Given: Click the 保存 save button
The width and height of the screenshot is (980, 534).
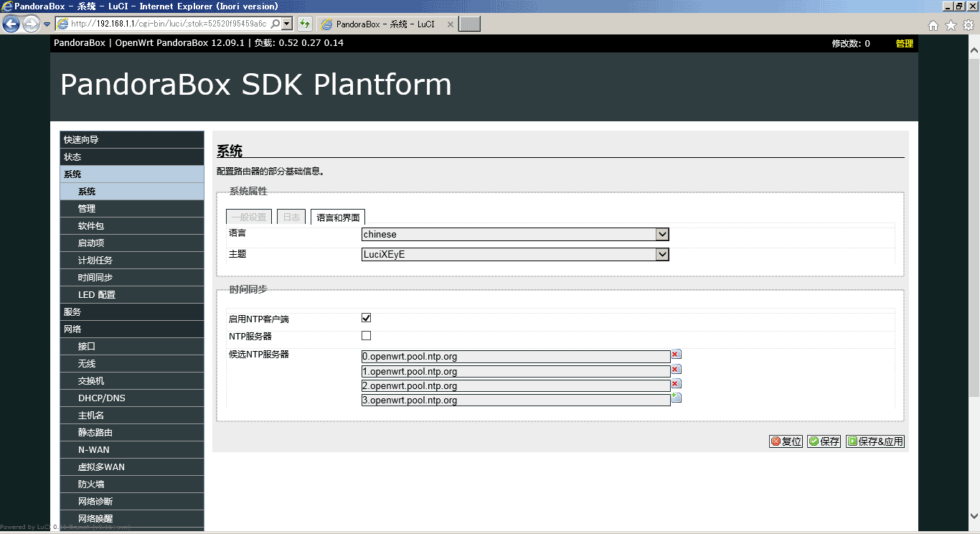Looking at the screenshot, I should point(824,441).
